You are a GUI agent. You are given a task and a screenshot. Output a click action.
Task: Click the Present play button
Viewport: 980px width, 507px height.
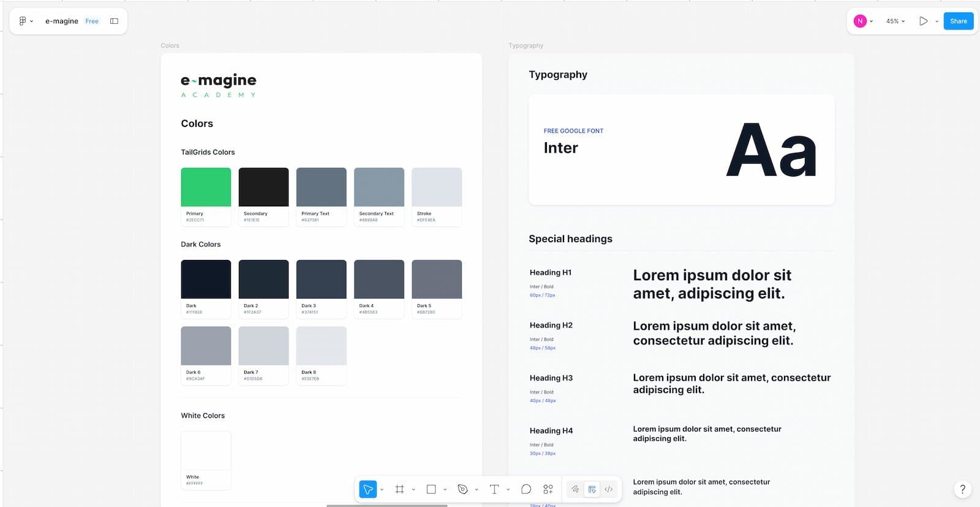[923, 21]
